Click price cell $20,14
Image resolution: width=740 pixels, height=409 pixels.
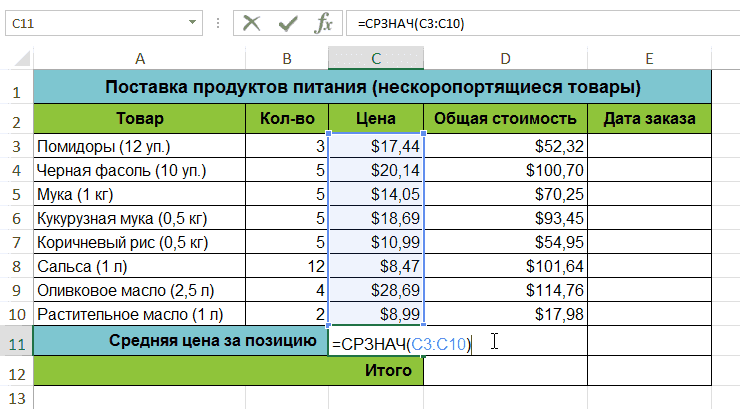(x=376, y=170)
